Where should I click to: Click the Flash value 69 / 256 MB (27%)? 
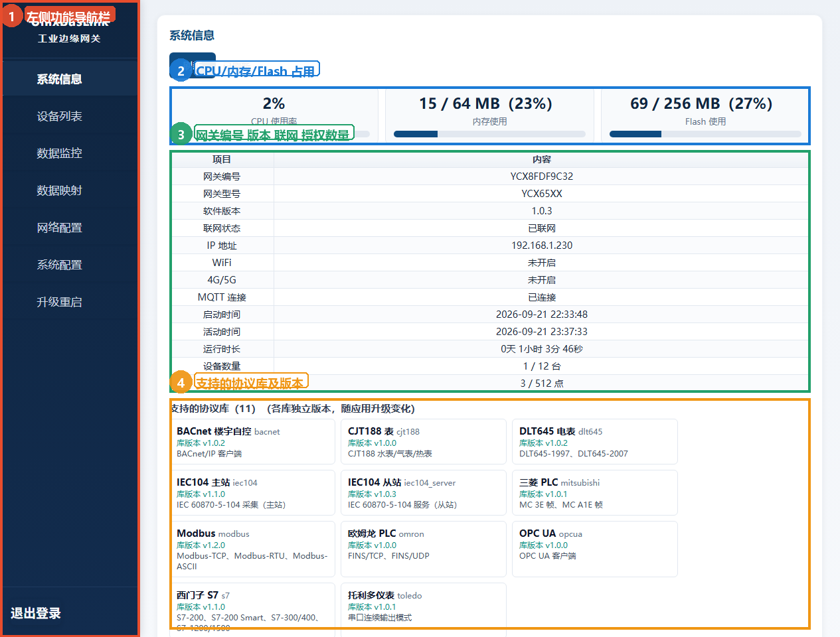[x=701, y=104]
